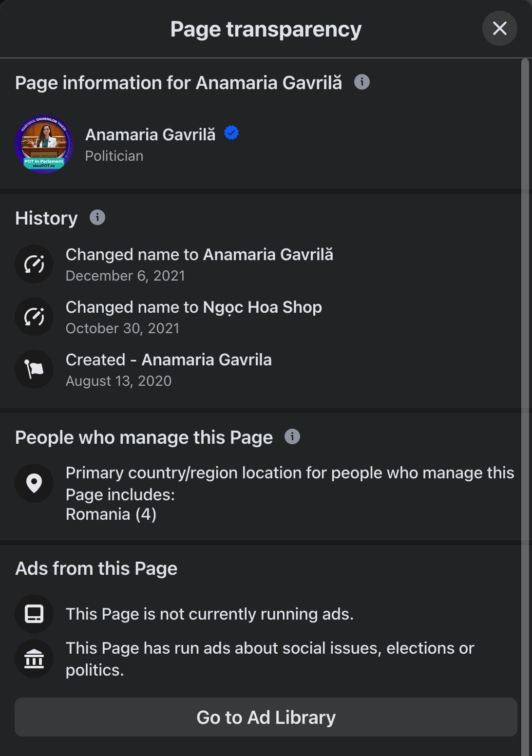This screenshot has width=532, height=756.
Task: Click info icon beside People who manage this Page
Action: tap(292, 436)
